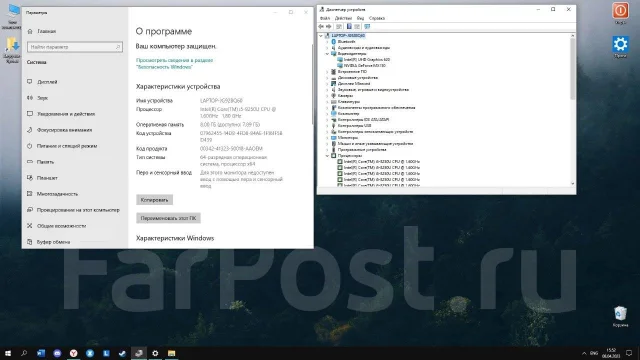Image resolution: width=640 pixels, height=360 pixels.
Task: Select Intel(R) UHD Graphics 620 adapter
Action: tap(367, 60)
